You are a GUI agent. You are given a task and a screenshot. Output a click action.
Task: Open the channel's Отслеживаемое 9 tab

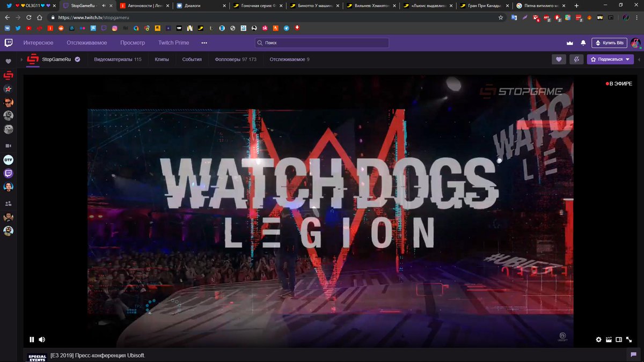tap(290, 59)
